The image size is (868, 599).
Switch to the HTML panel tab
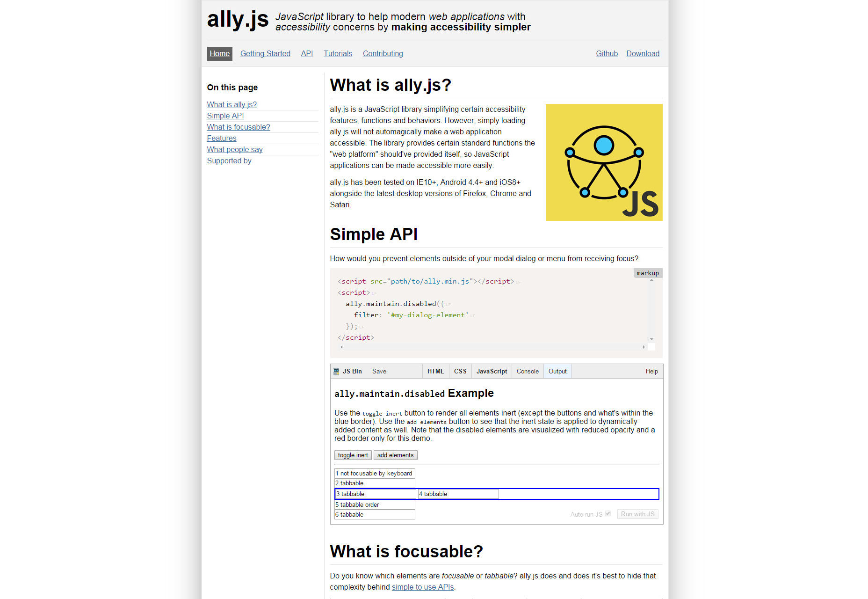point(435,372)
